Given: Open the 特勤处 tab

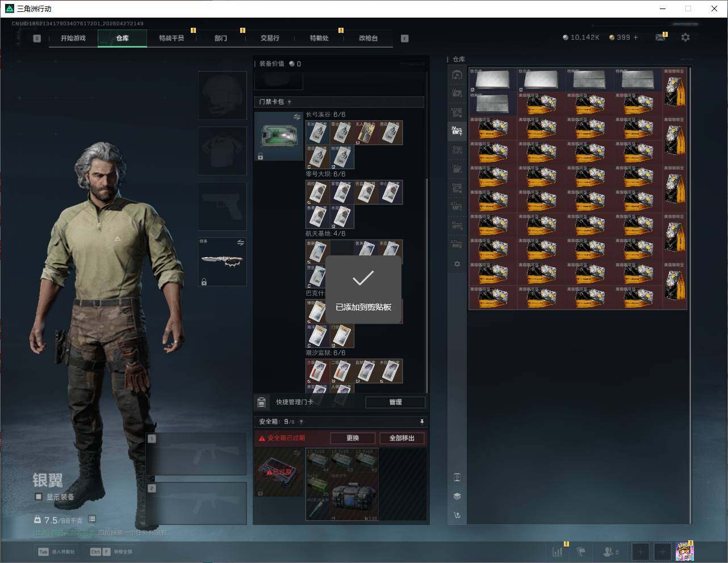Looking at the screenshot, I should point(319,38).
